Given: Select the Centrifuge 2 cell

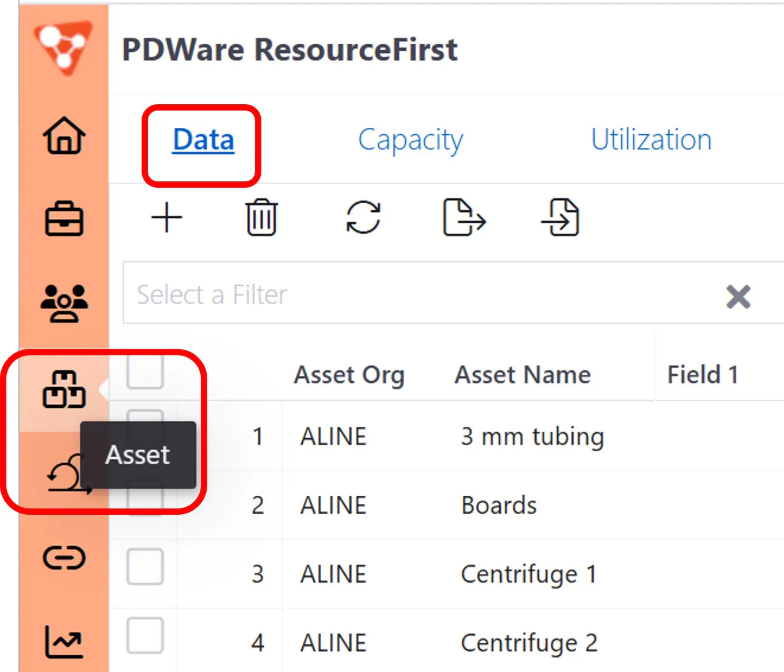Looking at the screenshot, I should click(x=530, y=643).
